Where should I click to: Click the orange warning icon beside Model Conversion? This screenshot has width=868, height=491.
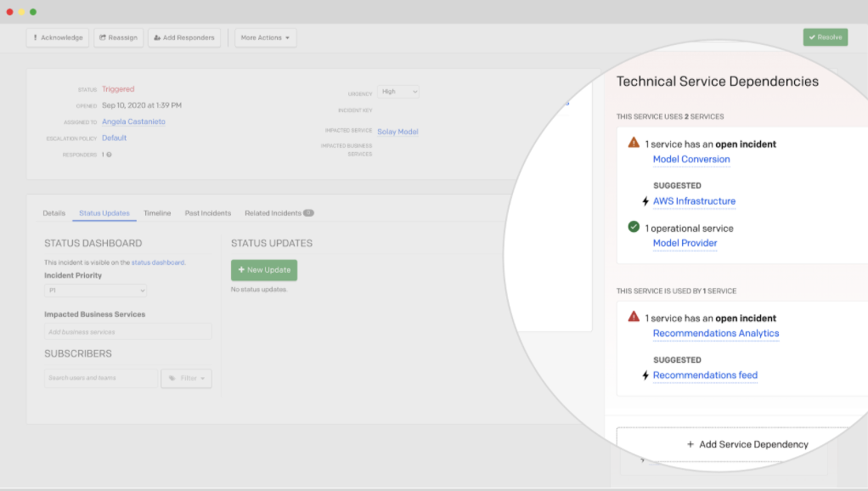coord(634,143)
